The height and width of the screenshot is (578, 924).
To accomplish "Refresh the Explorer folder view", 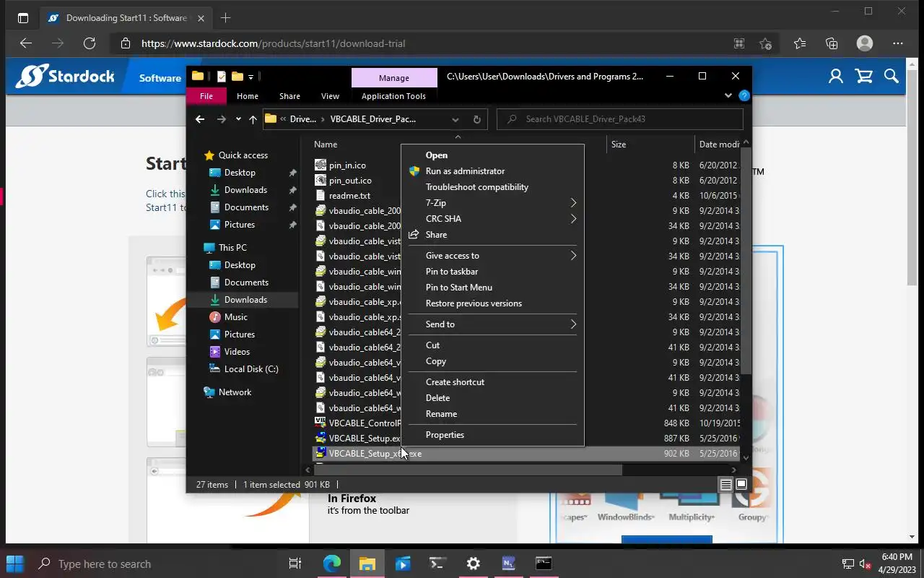I will (x=476, y=119).
